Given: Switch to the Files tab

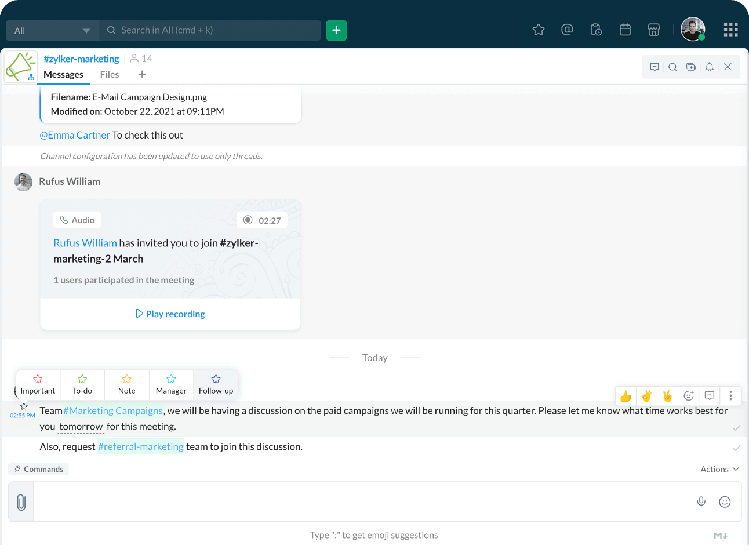Looking at the screenshot, I should [x=109, y=74].
